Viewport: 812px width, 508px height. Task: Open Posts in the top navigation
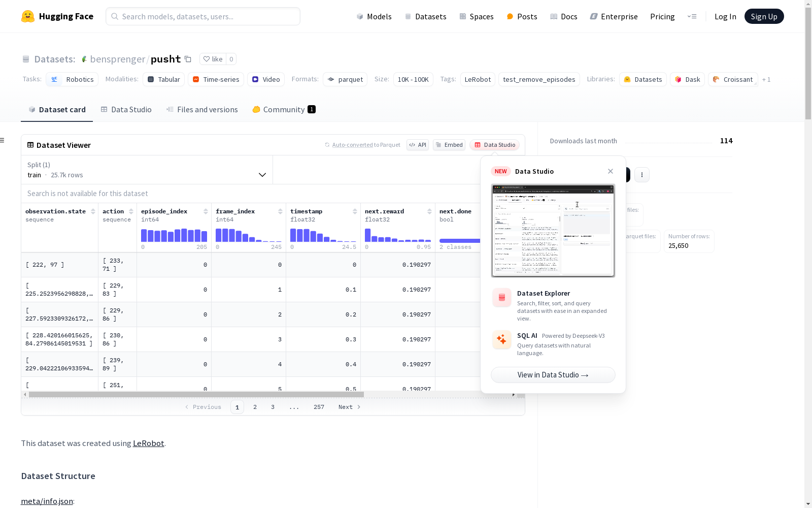[x=522, y=17]
